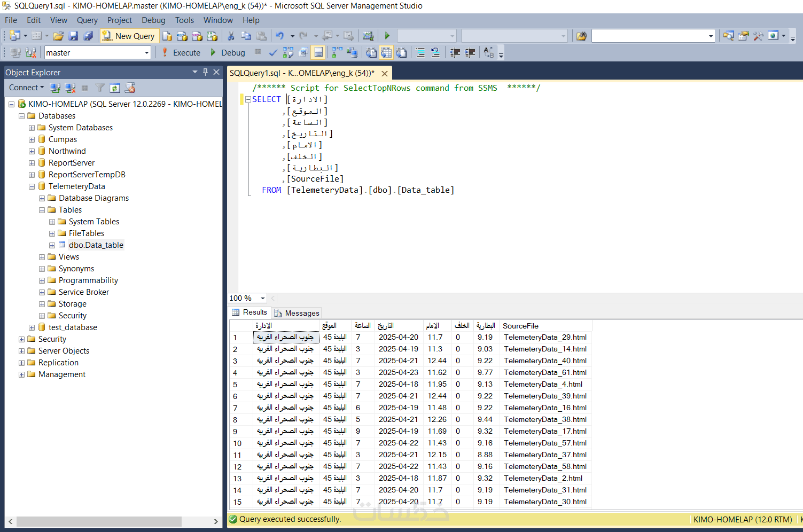
Task: Switch to the Messages tab
Action: [x=297, y=313]
